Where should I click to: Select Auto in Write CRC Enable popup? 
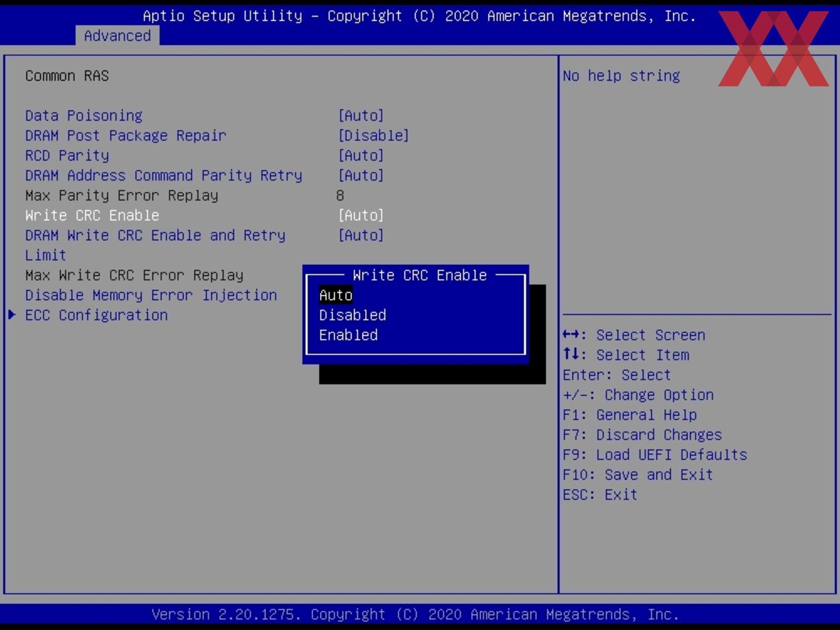[335, 295]
